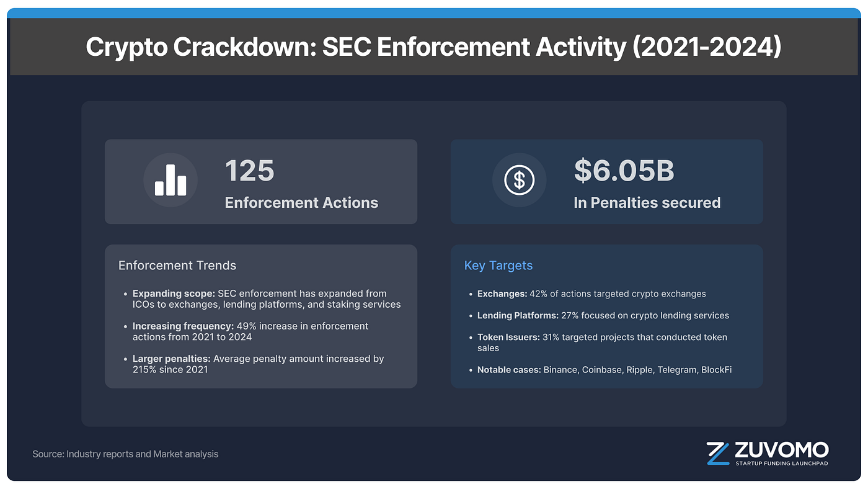Click the Startup Funding Launchpad tagline
The width and height of the screenshot is (868, 489).
click(x=781, y=463)
